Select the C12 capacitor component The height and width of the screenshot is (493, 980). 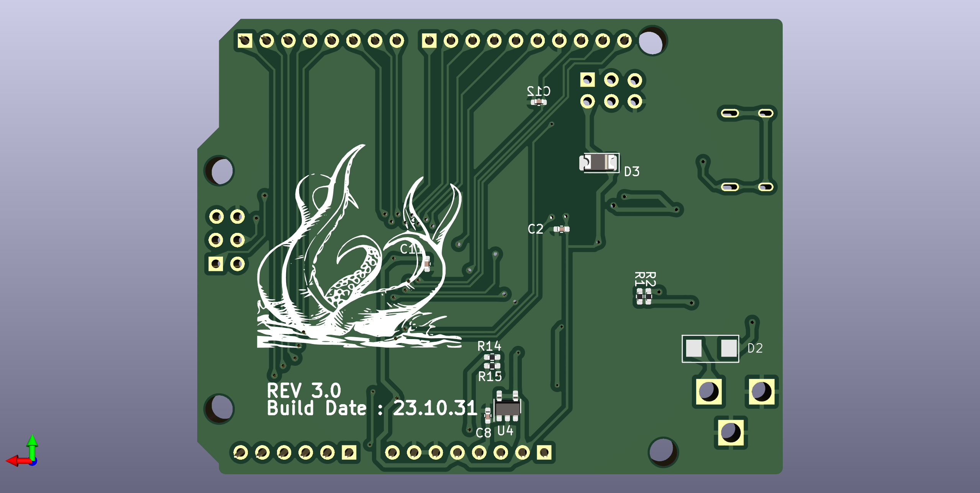(539, 102)
